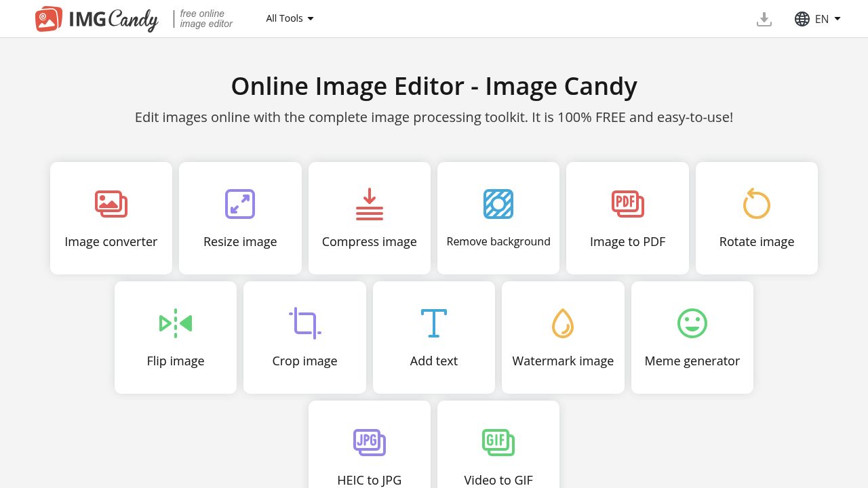This screenshot has width=868, height=488.
Task: Click the 'Edit images online' subtitle text
Action: pos(434,117)
